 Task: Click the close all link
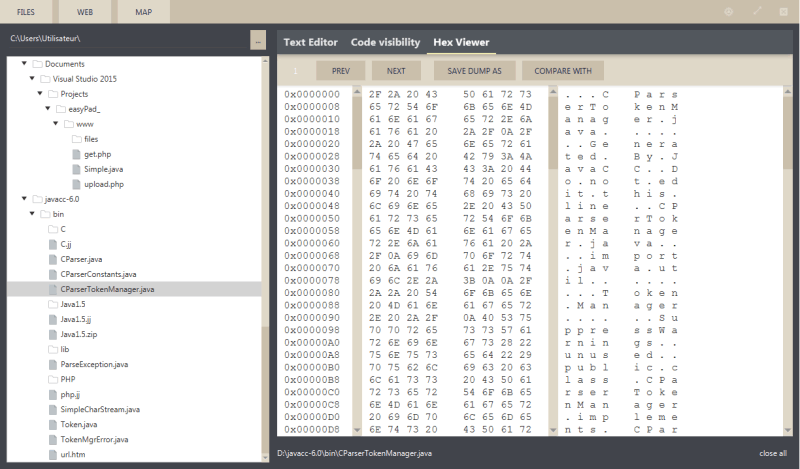point(772,453)
